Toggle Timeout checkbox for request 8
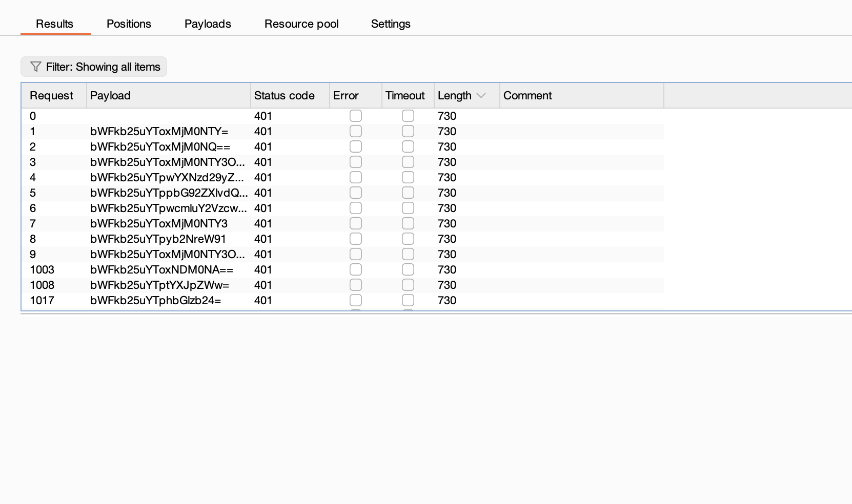The image size is (852, 504). coord(408,239)
